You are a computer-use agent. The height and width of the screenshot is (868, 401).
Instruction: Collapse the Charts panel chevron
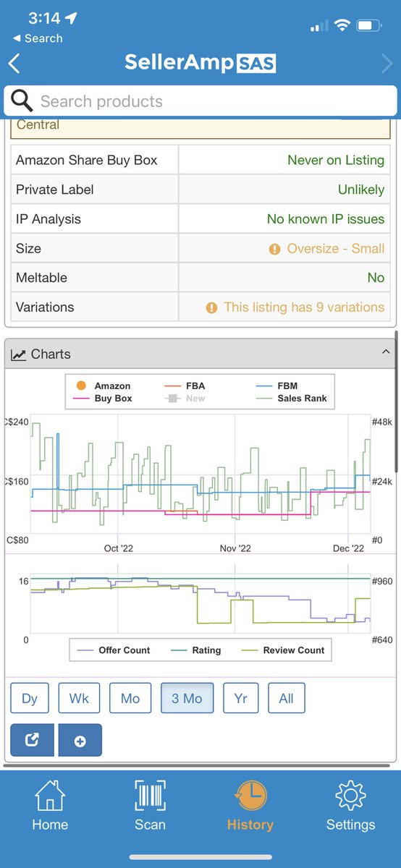coord(385,352)
